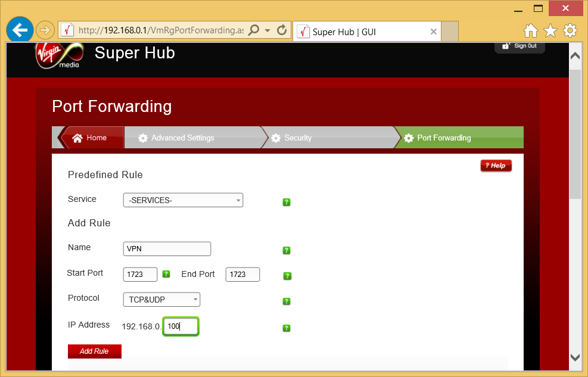This screenshot has height=377, width=588.
Task: Click the Super Hub title text
Action: pos(135,53)
